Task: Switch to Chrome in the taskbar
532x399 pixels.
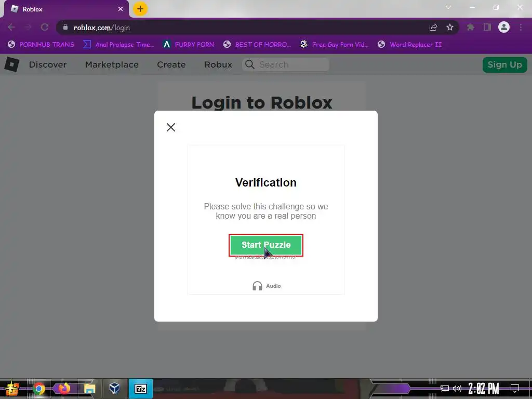Action: coord(39,389)
